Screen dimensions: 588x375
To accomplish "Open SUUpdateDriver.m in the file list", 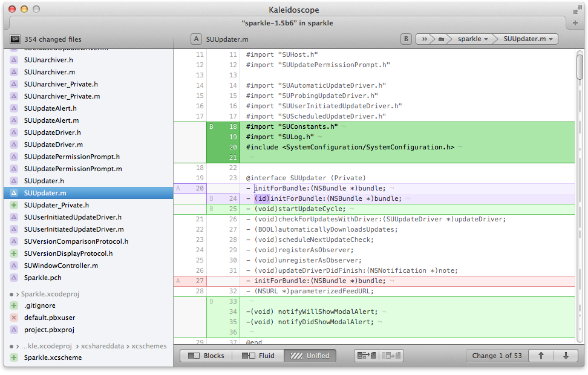I will point(88,145).
